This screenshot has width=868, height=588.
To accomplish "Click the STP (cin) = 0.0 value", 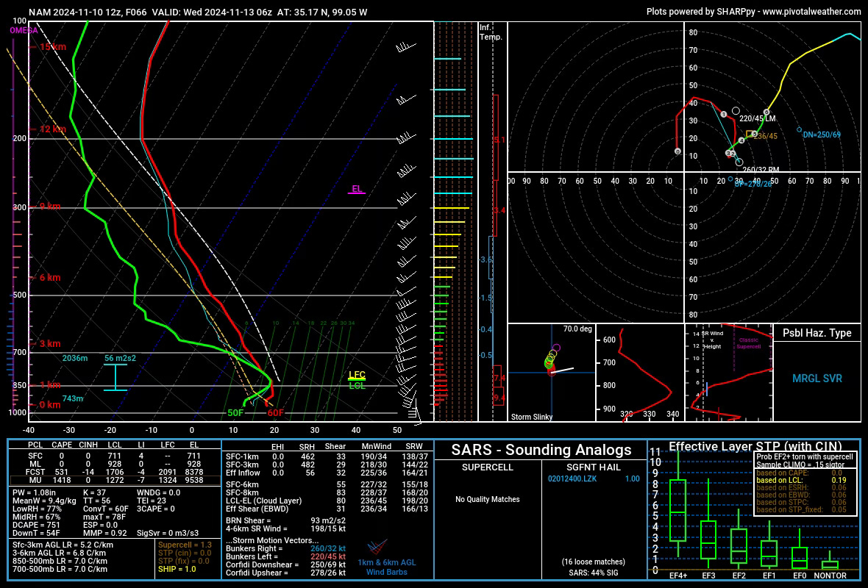I will (x=185, y=553).
